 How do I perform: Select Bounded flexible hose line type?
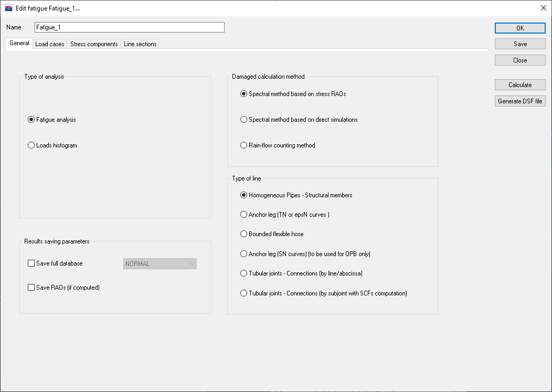point(243,234)
